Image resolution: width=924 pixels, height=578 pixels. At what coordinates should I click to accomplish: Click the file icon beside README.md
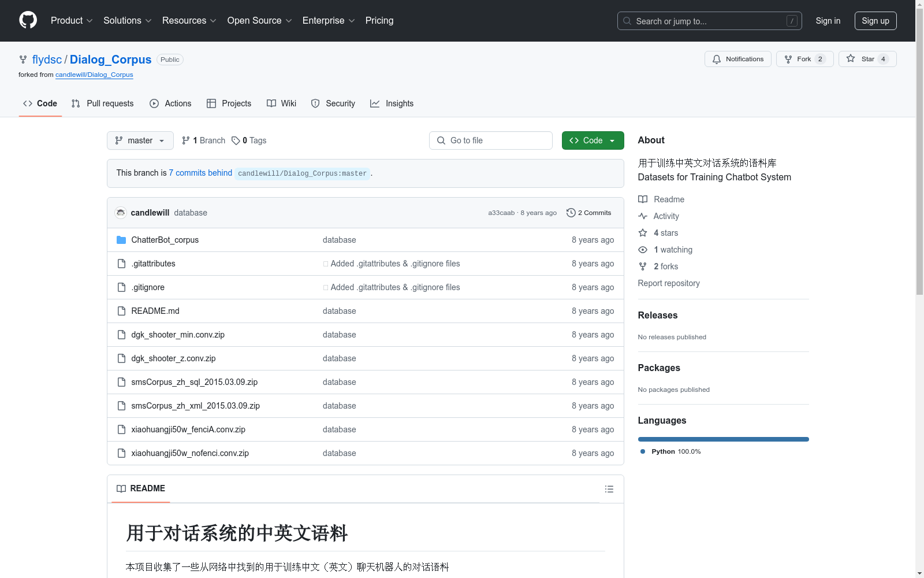(x=121, y=311)
